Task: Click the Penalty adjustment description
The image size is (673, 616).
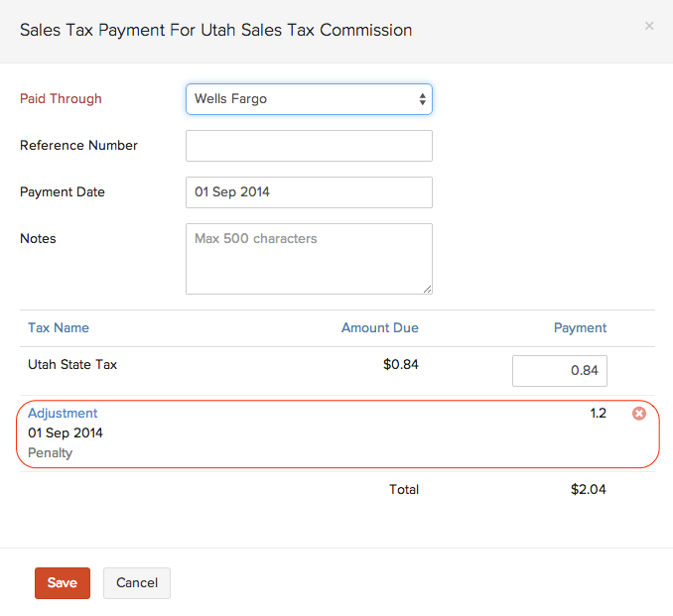Action: [x=50, y=453]
